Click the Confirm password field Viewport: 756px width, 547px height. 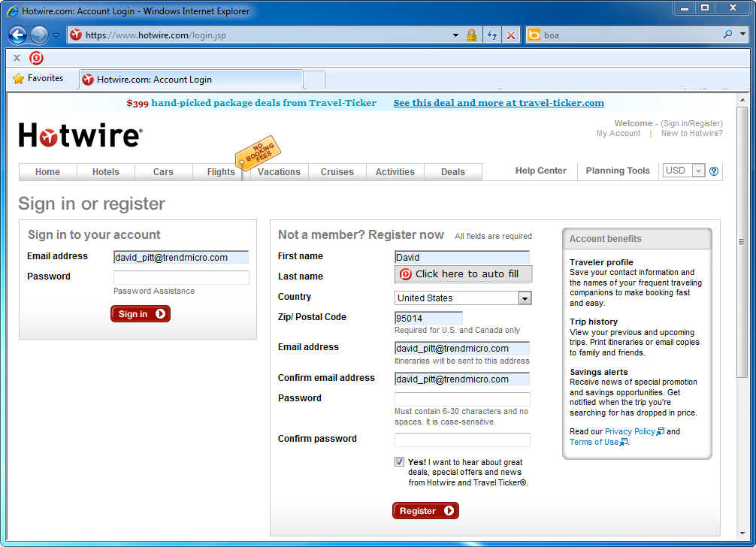[x=462, y=440]
